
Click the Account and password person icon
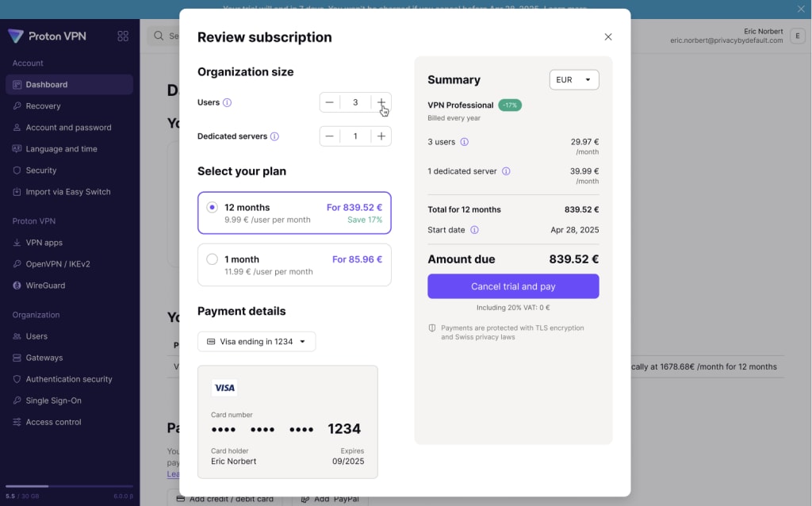coord(17,128)
